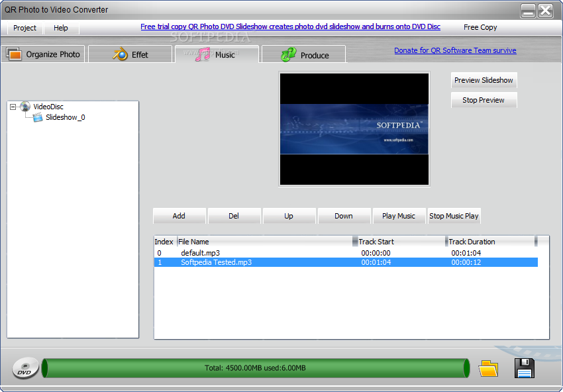This screenshot has width=563, height=392.
Task: Click Play Music button
Action: (399, 216)
